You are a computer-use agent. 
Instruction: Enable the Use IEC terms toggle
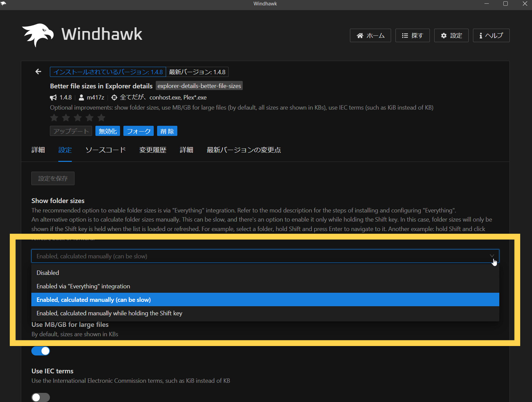pos(40,398)
